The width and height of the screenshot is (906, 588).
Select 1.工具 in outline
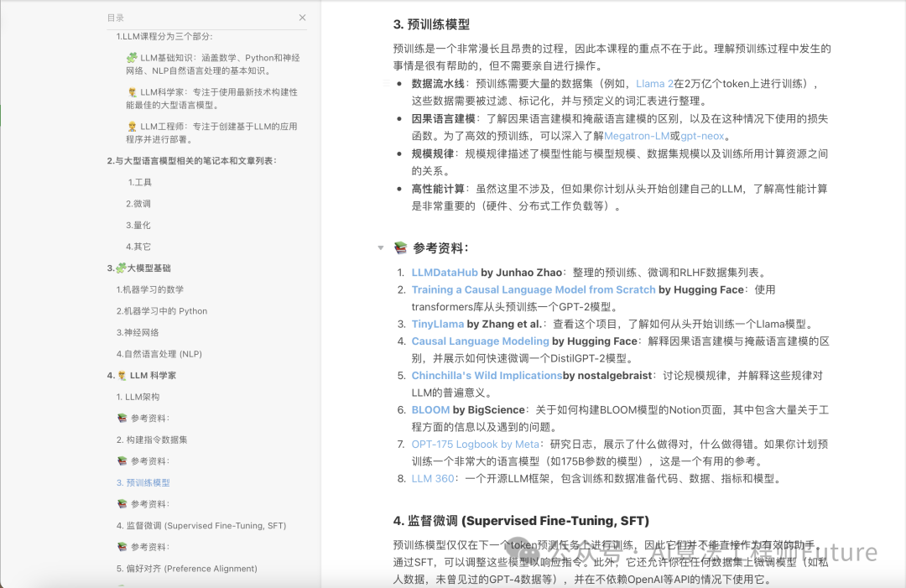click(x=138, y=182)
